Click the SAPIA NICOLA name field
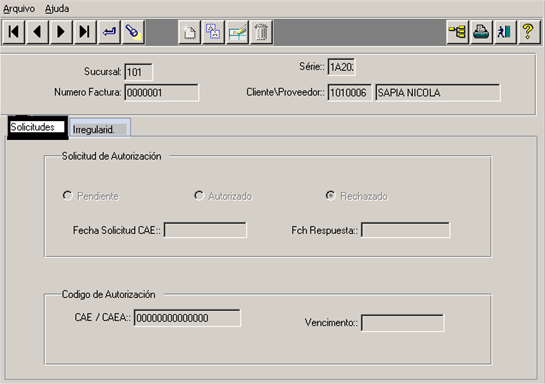Screen dimensions: 545x384 pyautogui.click(x=438, y=92)
